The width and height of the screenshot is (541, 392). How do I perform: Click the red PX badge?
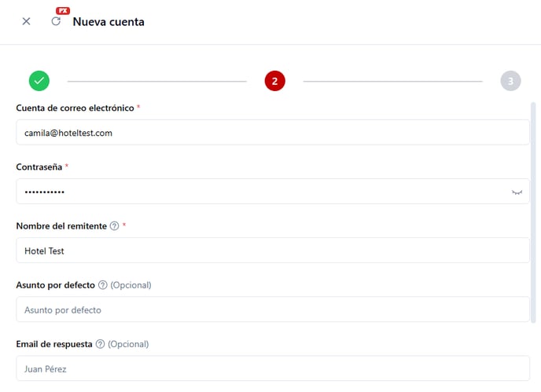(x=63, y=11)
